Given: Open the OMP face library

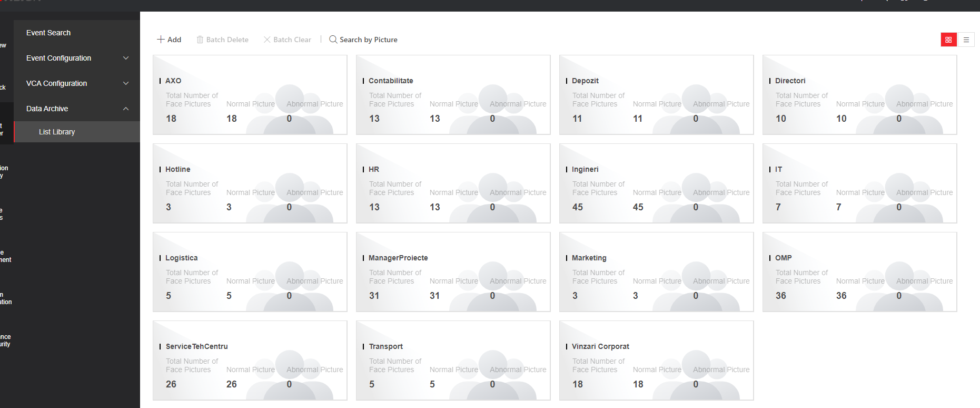Looking at the screenshot, I should 859,272.
